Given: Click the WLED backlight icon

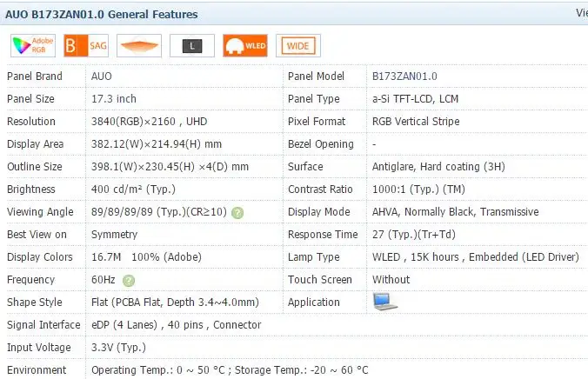Looking at the screenshot, I should 245,46.
